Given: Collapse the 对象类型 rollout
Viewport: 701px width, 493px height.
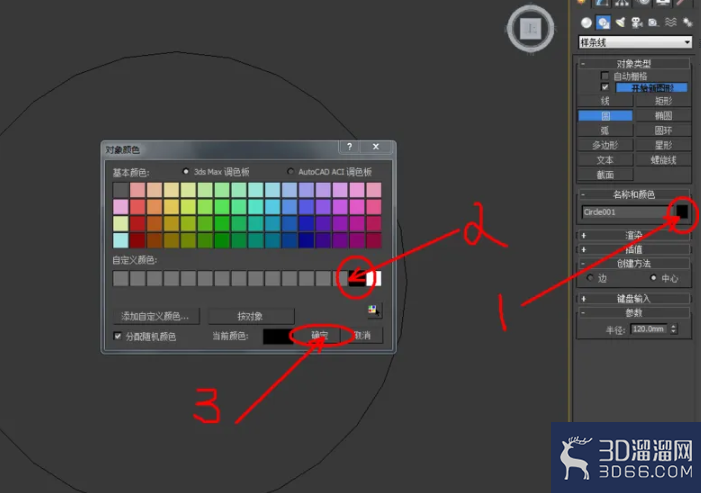Looking at the screenshot, I should [633, 63].
